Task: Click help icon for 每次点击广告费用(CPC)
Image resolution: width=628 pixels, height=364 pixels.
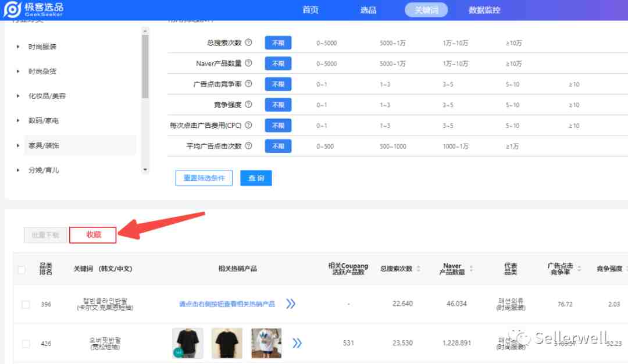Action: pos(248,125)
